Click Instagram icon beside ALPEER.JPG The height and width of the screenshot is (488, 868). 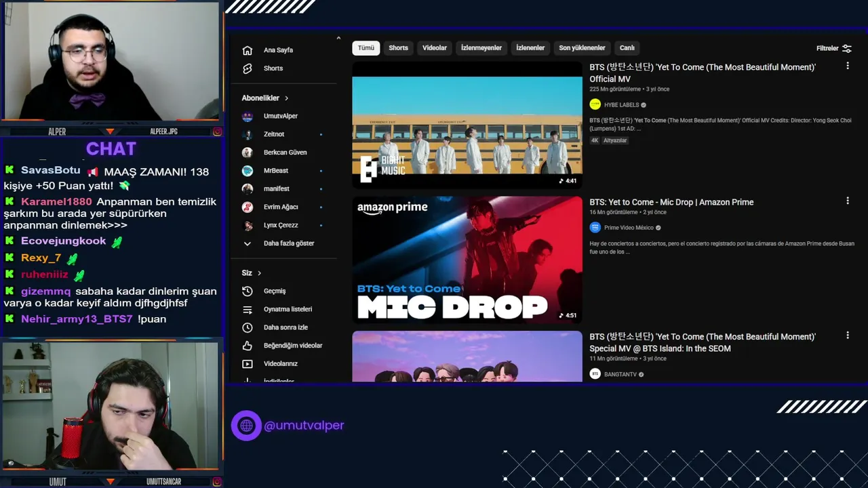coord(217,131)
